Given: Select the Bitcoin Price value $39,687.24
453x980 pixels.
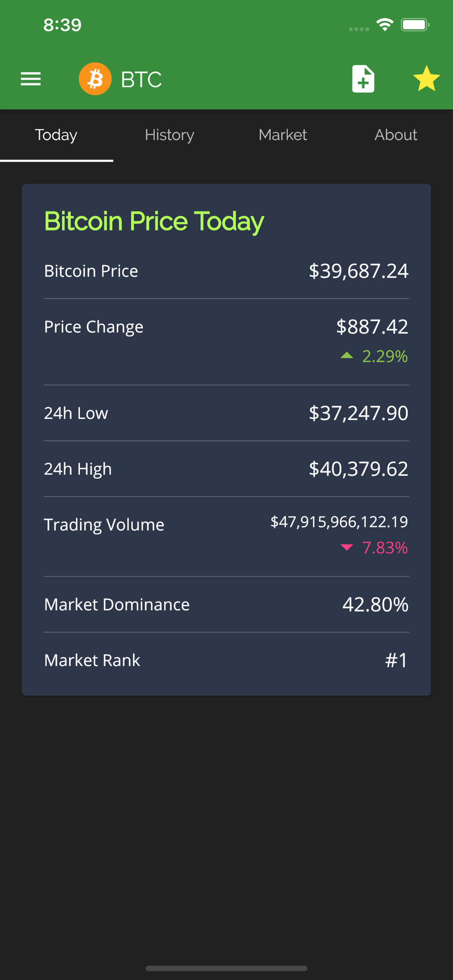Looking at the screenshot, I should pyautogui.click(x=358, y=271).
